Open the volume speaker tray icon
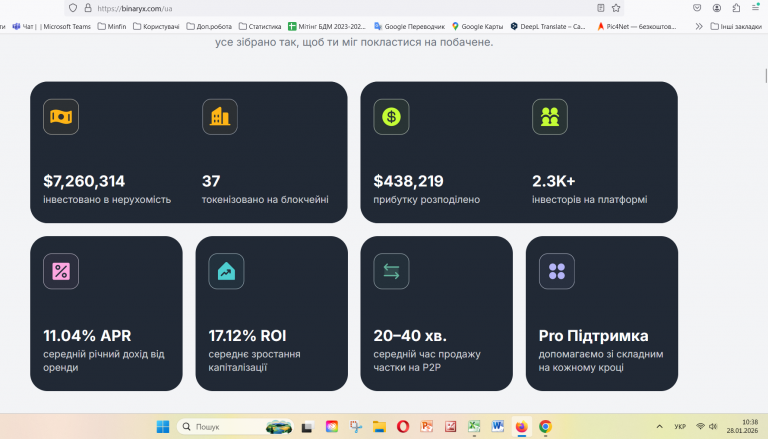 tap(713, 427)
